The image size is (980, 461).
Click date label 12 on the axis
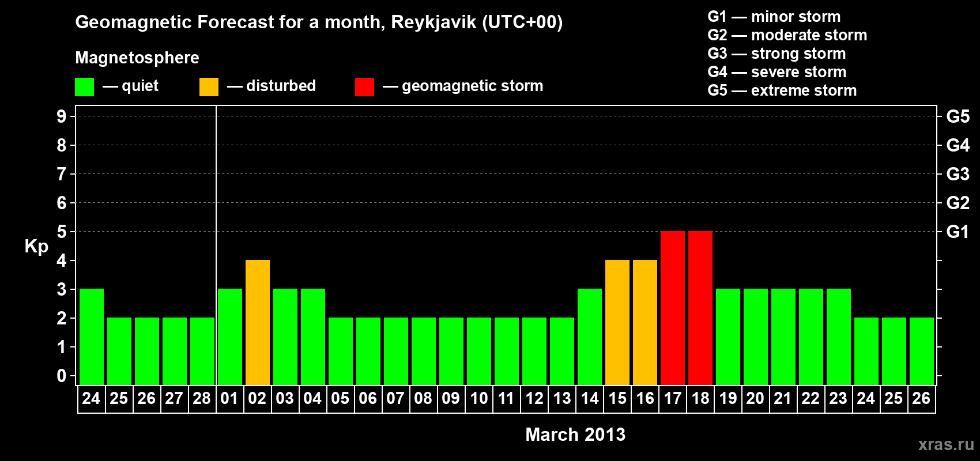pos(534,399)
